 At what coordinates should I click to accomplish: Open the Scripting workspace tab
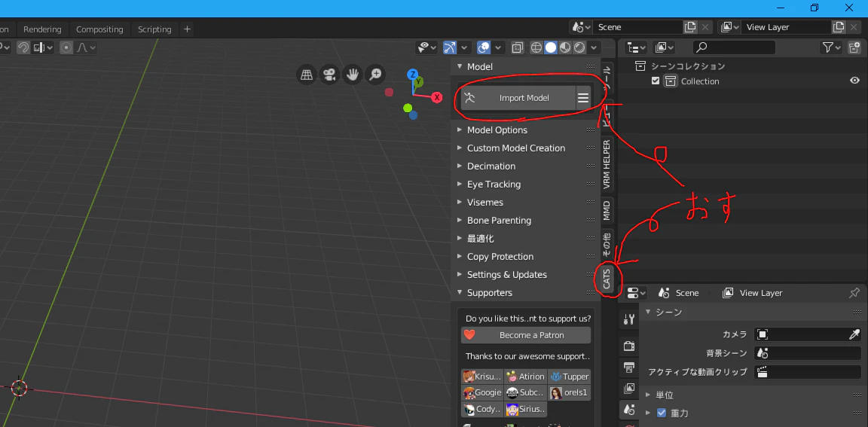pyautogui.click(x=154, y=29)
